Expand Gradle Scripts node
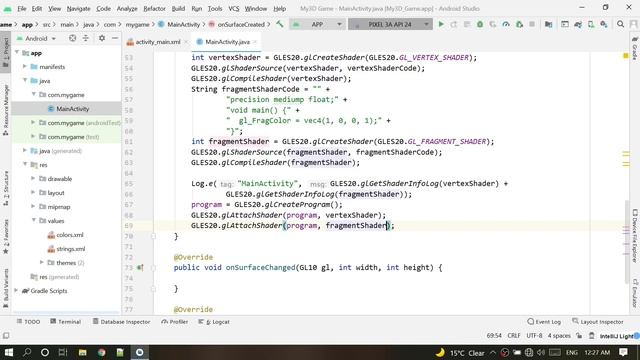 click(x=17, y=291)
